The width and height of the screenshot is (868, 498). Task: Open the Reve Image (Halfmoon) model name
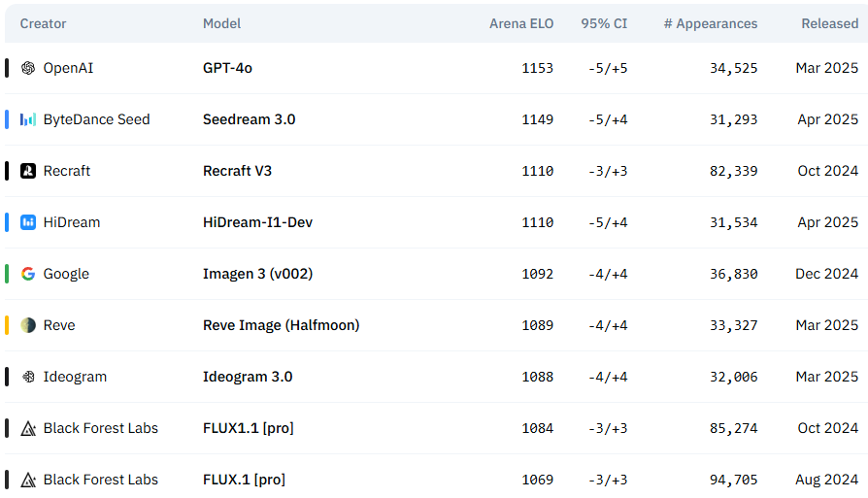[x=282, y=325]
